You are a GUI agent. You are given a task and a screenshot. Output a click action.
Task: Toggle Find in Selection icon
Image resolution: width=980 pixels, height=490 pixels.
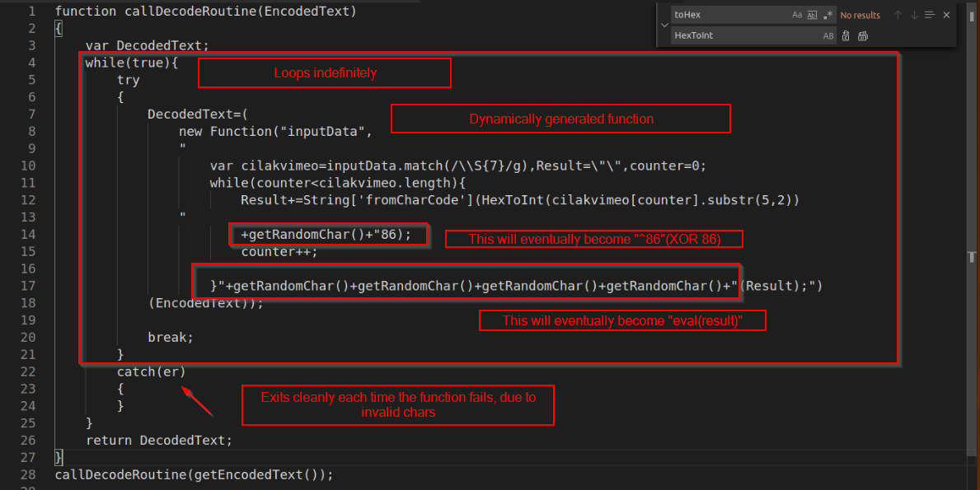point(930,15)
